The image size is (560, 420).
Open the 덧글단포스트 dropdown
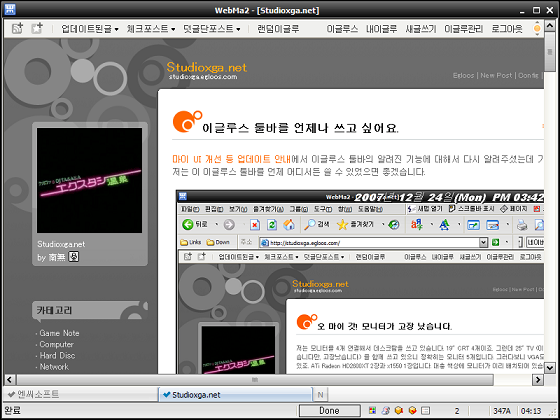(211, 29)
